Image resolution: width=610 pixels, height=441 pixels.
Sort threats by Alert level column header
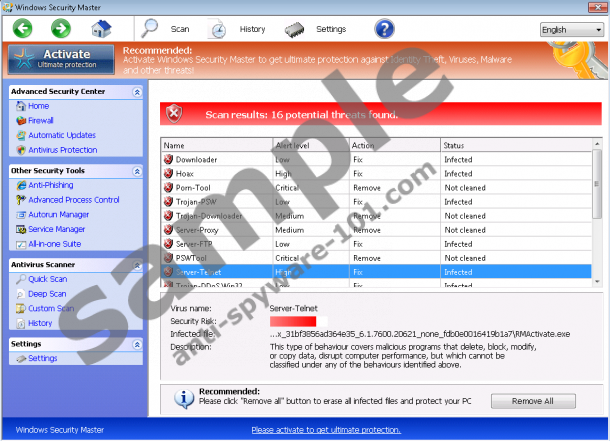coord(311,145)
